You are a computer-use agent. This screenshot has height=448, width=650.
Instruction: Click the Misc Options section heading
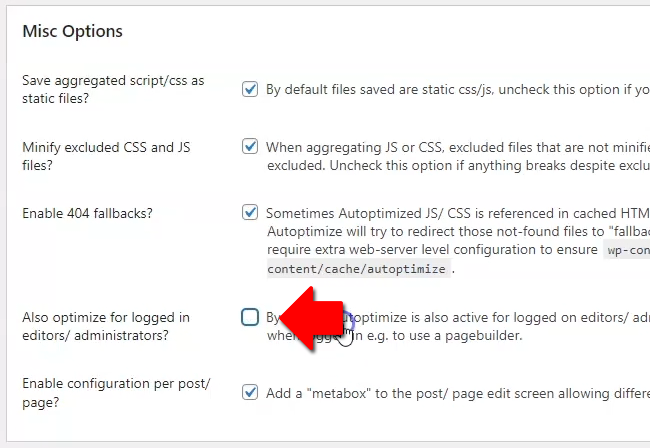click(73, 31)
